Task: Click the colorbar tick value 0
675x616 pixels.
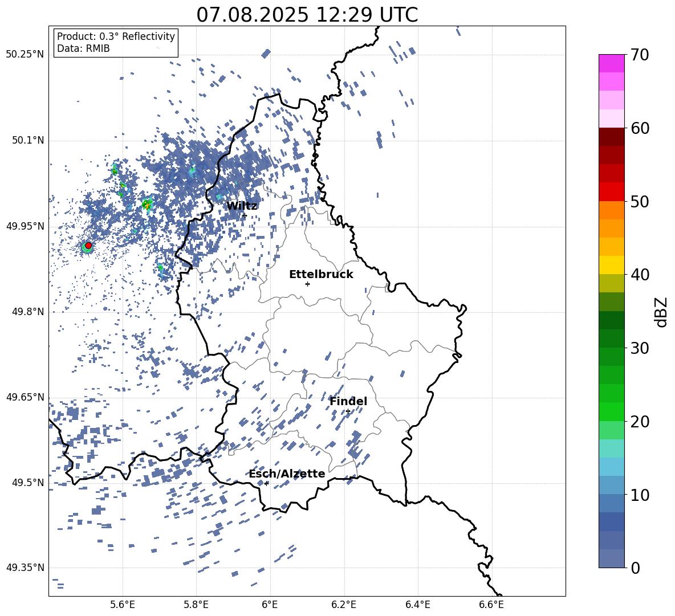Action: (x=636, y=568)
